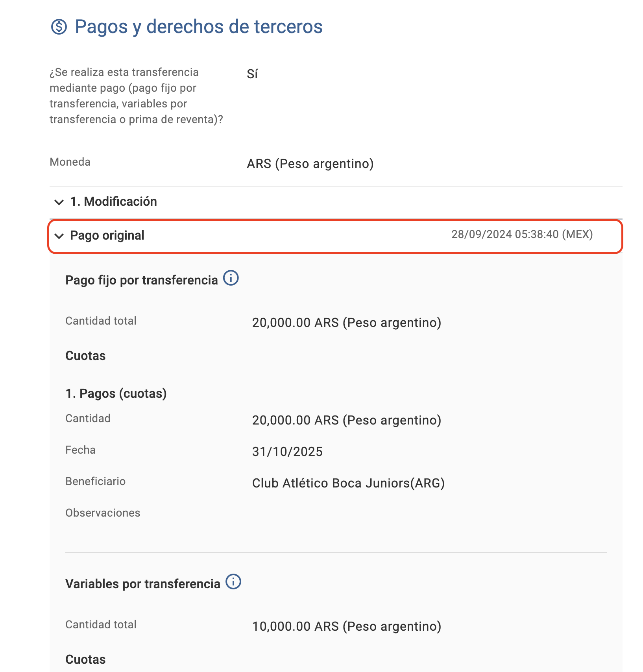Click the ARS (Peso argentino) currency value
This screenshot has width=643, height=672.
[x=310, y=164]
